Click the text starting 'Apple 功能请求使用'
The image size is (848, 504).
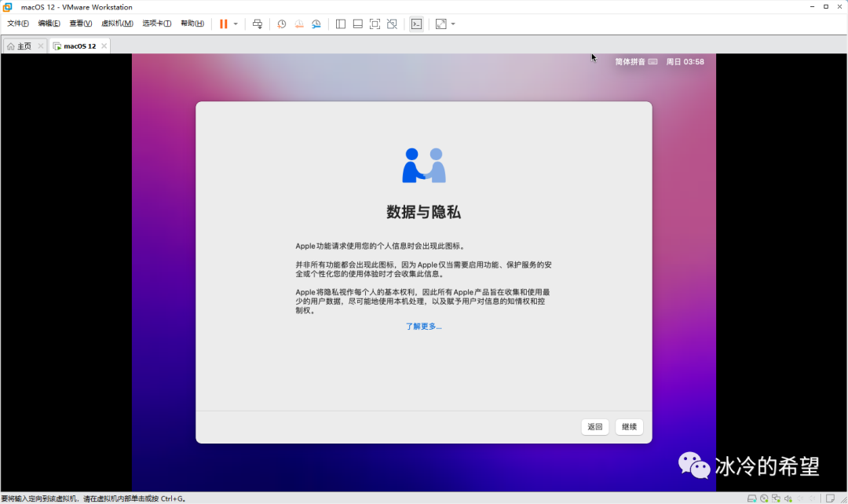(x=380, y=246)
